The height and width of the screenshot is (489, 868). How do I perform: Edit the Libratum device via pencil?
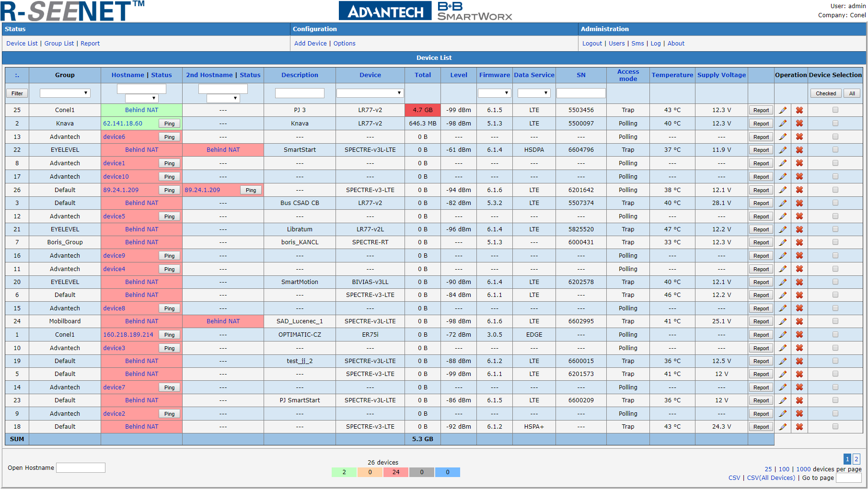783,229
